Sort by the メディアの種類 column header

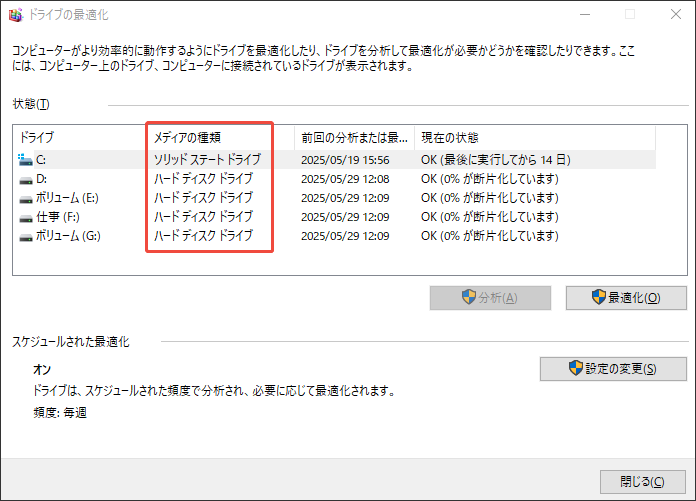[187, 138]
